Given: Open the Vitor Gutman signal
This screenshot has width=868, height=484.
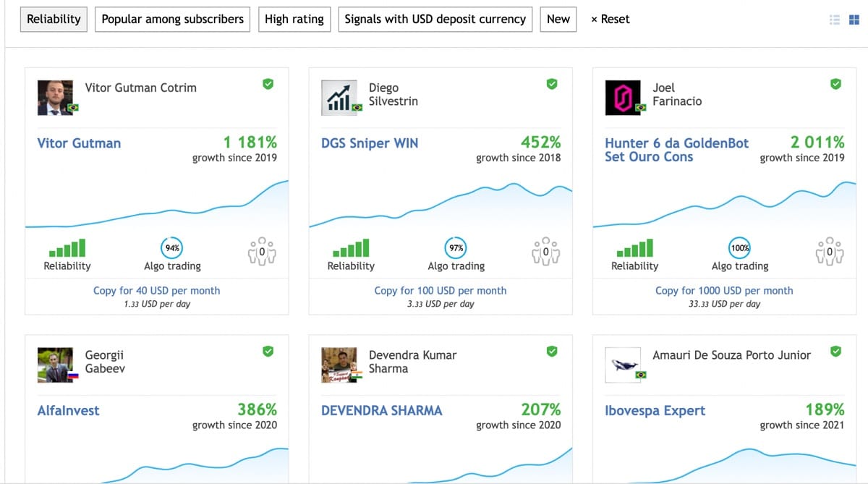Looking at the screenshot, I should pyautogui.click(x=79, y=143).
